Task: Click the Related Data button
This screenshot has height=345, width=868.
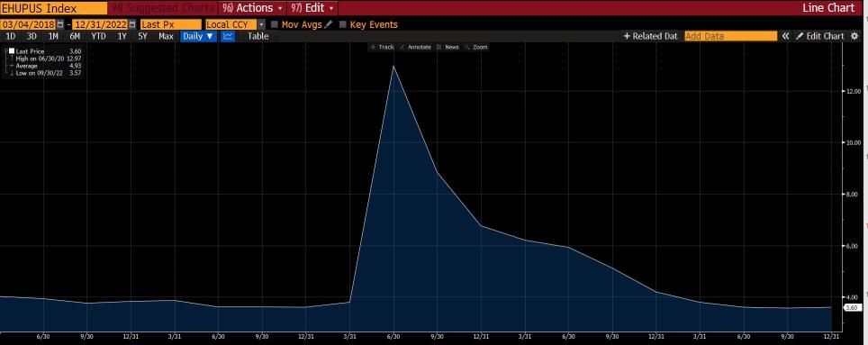Action: tap(650, 36)
